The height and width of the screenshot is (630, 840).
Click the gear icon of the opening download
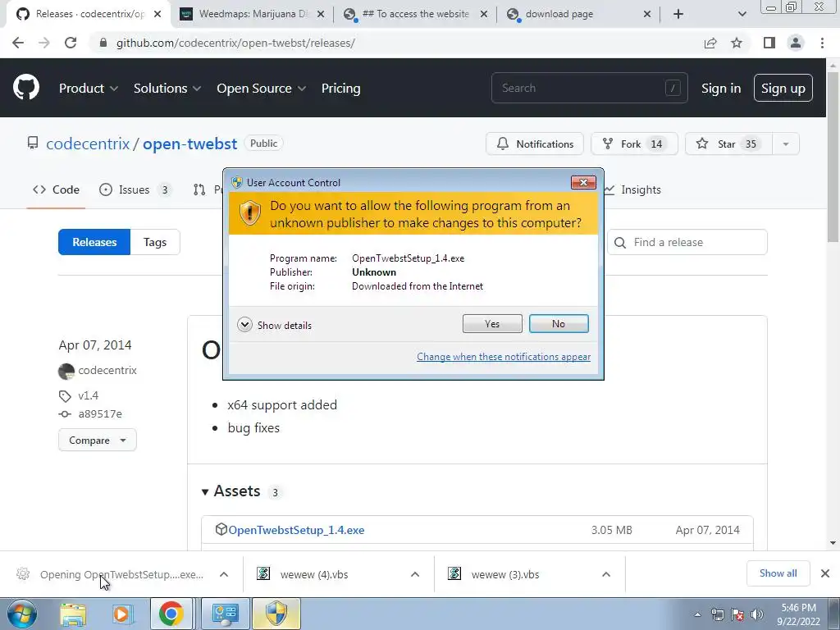pyautogui.click(x=23, y=573)
